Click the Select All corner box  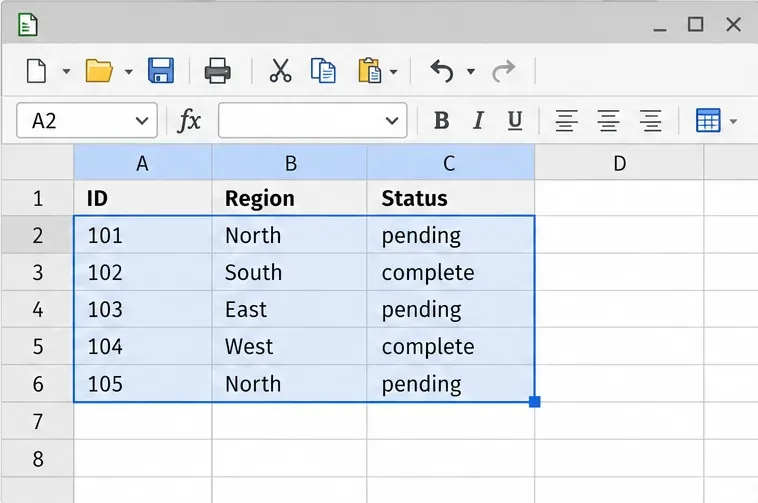click(x=38, y=162)
